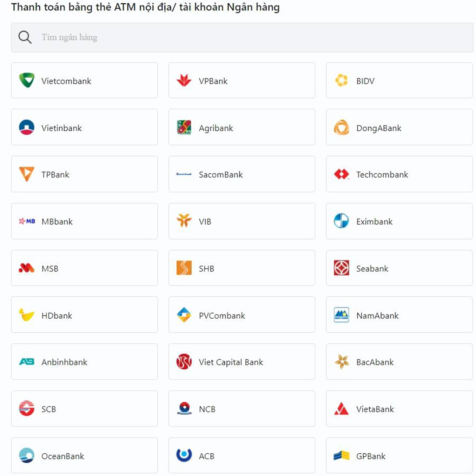
Task: Click the Vietcombank green shield logo
Action: click(27, 80)
